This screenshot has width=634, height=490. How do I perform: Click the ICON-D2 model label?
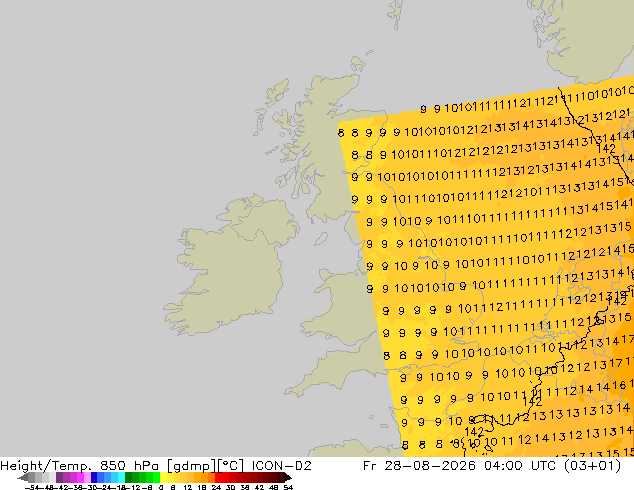point(281,466)
